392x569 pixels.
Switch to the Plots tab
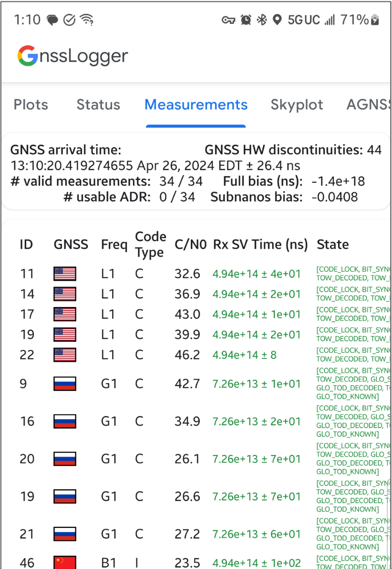click(x=31, y=105)
